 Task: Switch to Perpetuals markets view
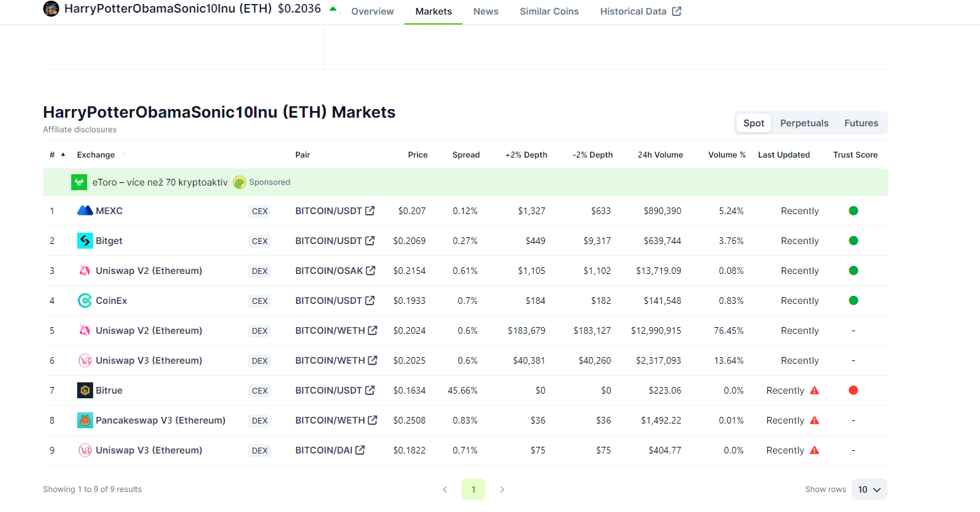coord(804,123)
